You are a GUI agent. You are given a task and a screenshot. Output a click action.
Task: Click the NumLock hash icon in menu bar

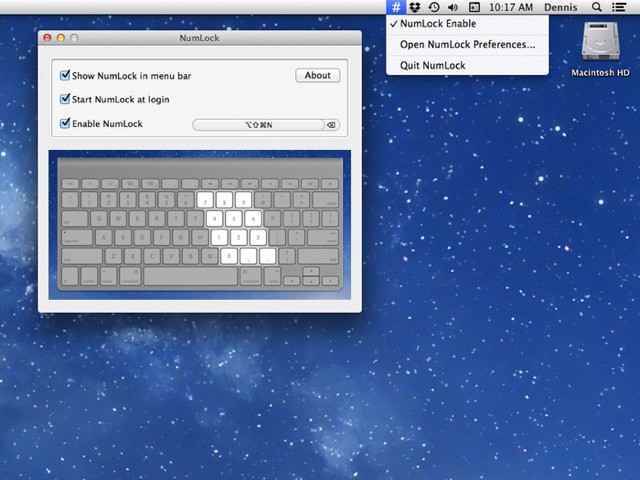coord(396,7)
